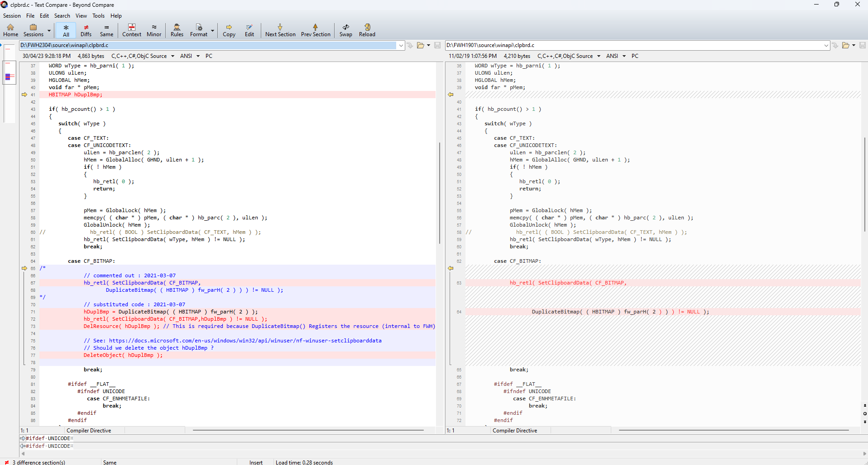Expand the Sessions dropdown arrow
Screen dimensions: 868x465
(x=49, y=31)
